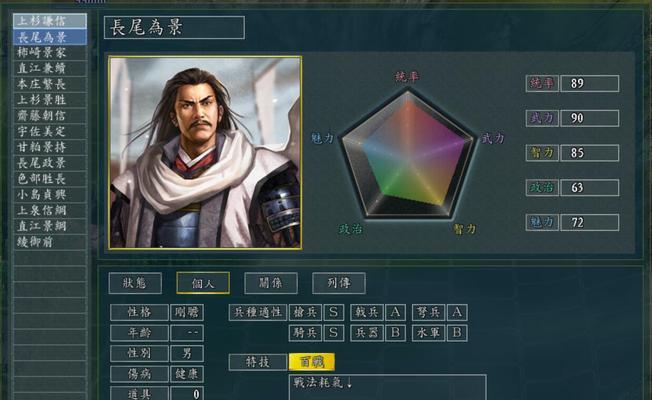
Task: Click the 水軍 aptitude grade B
Action: pyautogui.click(x=457, y=333)
